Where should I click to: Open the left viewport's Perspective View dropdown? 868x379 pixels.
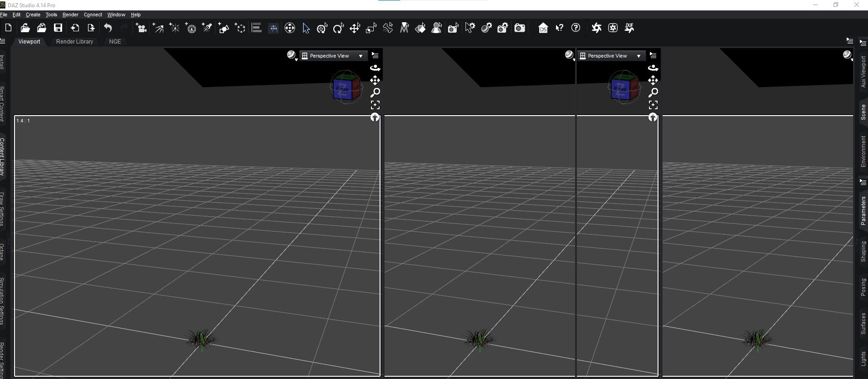click(x=333, y=56)
